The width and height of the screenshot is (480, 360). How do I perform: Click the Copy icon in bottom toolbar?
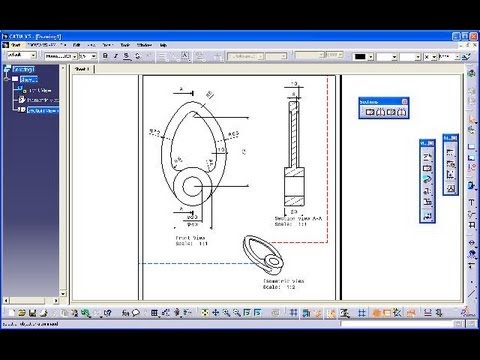pos(65,313)
